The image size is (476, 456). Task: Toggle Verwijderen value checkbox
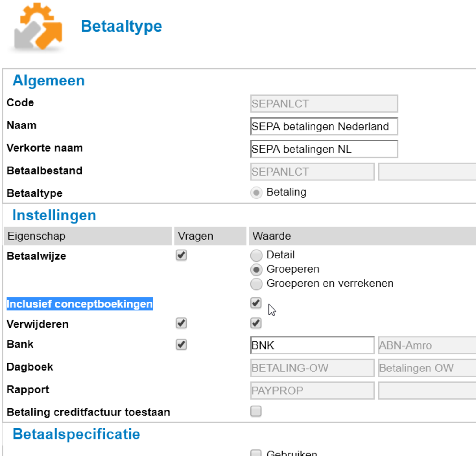click(x=256, y=324)
